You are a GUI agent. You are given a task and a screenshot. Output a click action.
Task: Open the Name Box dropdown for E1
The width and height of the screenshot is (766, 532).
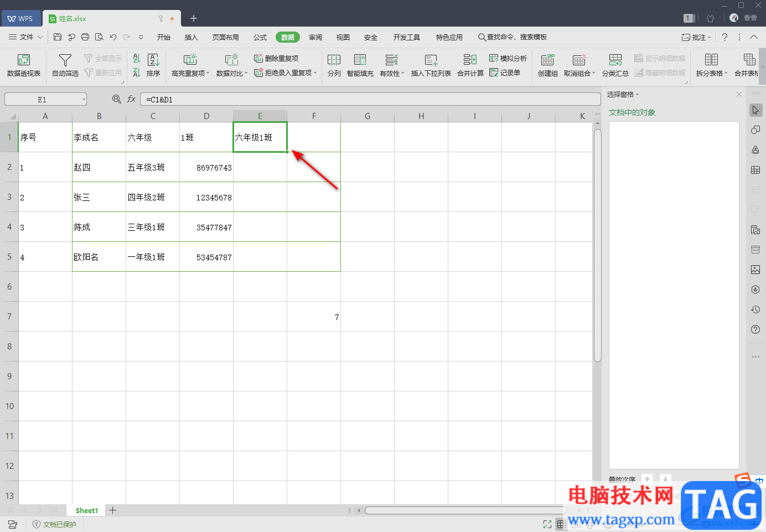84,100
